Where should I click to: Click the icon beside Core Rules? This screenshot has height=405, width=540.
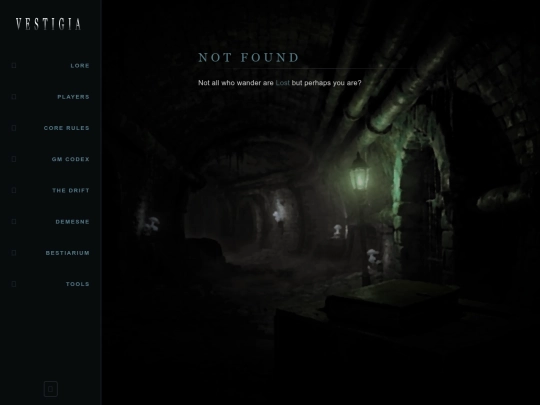(14, 128)
